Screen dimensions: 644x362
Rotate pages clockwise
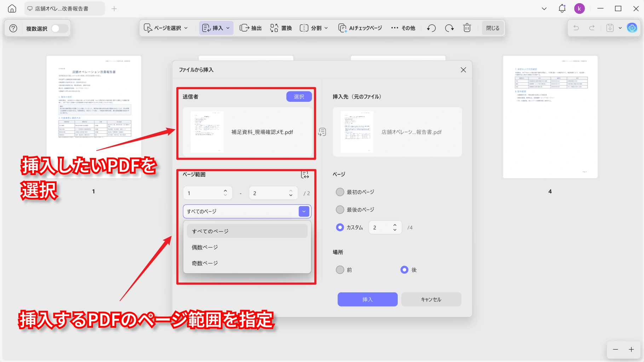coord(449,28)
